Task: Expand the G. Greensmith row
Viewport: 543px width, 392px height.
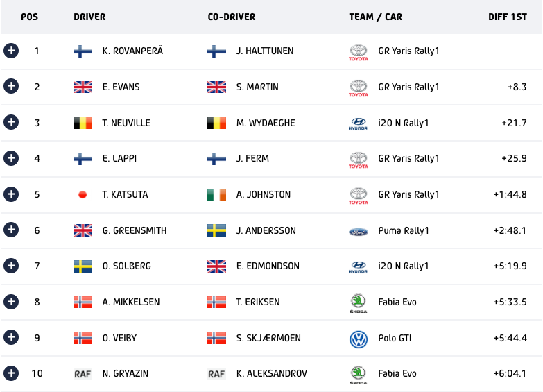Action: click(x=10, y=230)
